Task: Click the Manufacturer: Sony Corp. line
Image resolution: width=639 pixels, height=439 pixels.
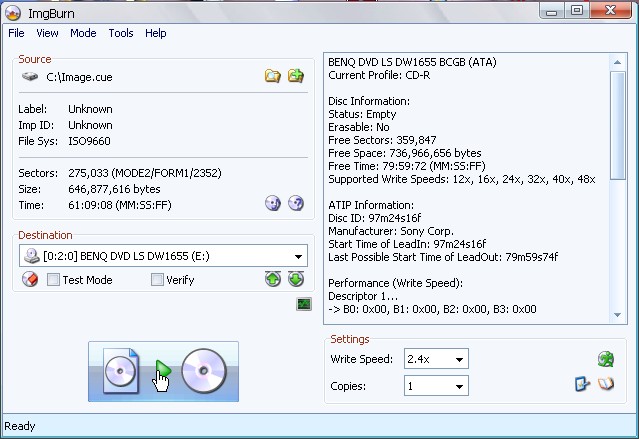Action: (x=391, y=231)
